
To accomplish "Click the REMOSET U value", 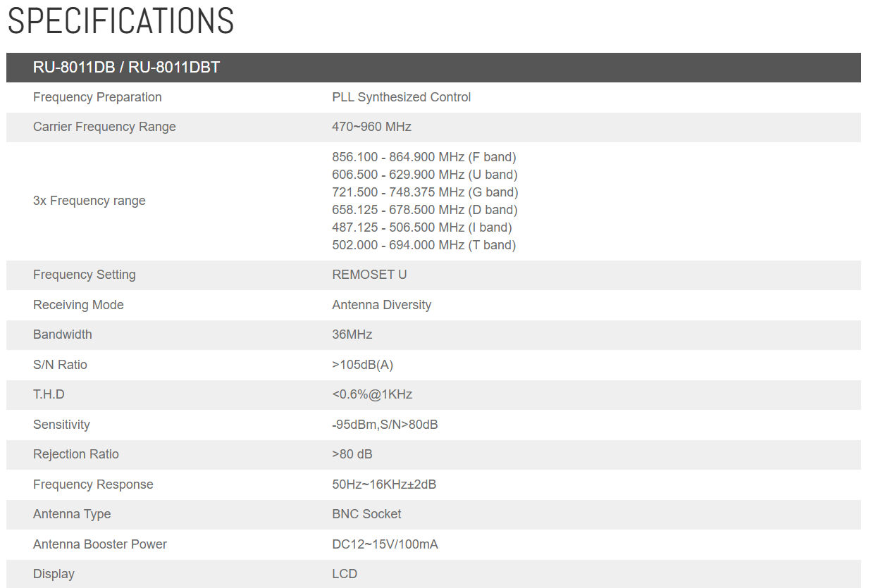I will tap(369, 275).
